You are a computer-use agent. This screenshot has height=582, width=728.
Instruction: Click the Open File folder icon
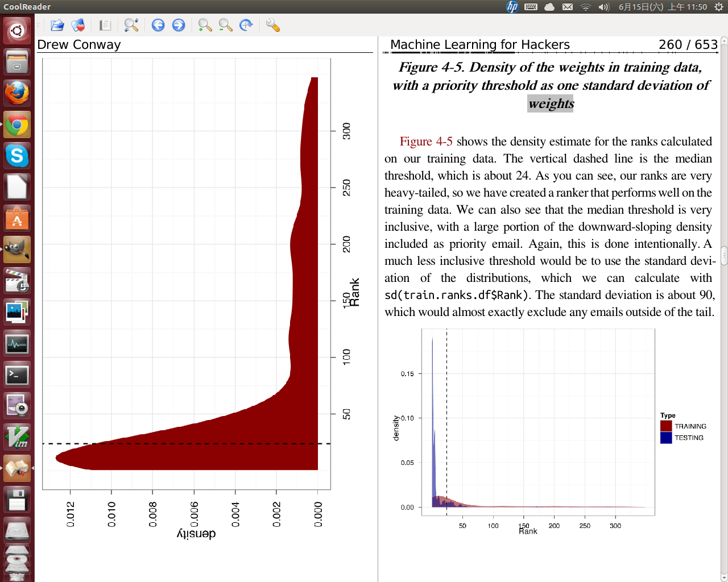(x=57, y=25)
